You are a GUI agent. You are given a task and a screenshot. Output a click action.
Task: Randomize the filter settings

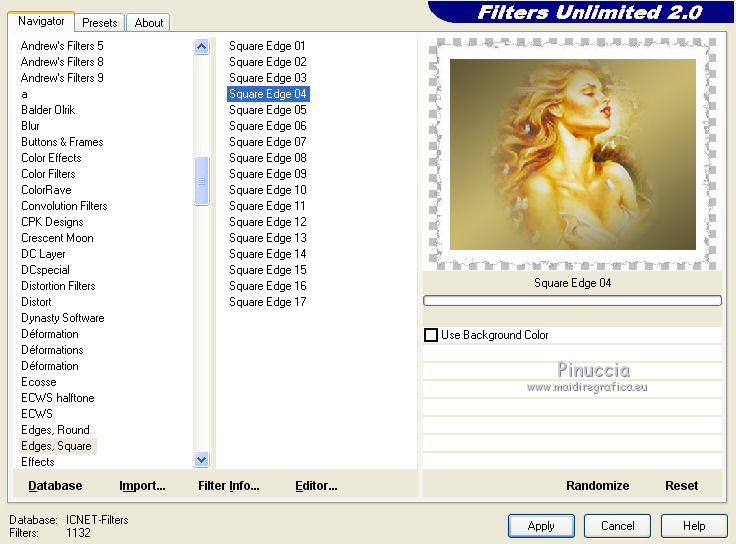pos(598,485)
